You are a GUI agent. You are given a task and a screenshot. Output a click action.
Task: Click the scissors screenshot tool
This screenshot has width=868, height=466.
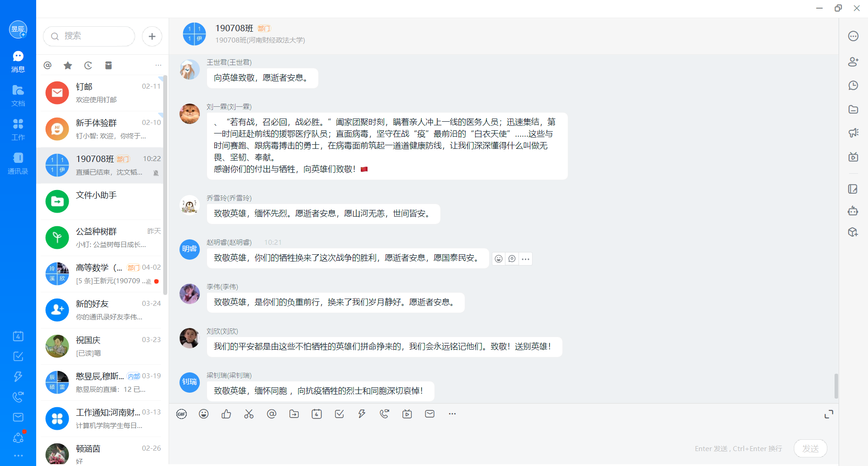[249, 414]
